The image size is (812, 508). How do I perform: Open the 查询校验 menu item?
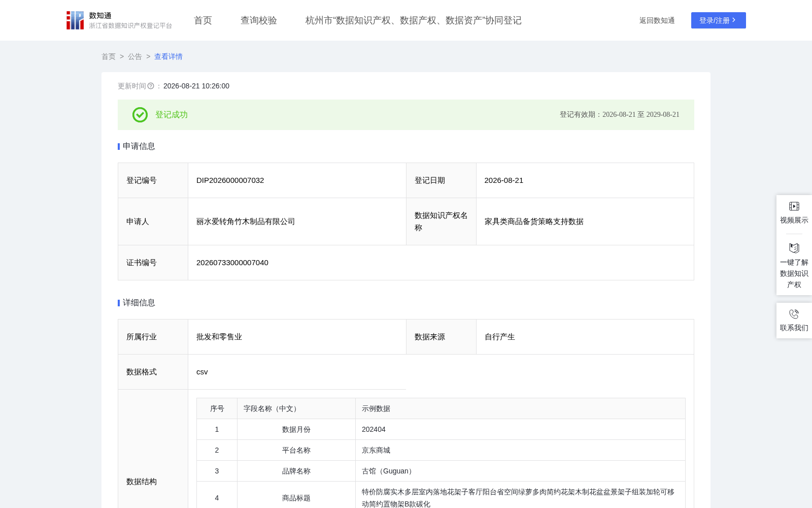click(259, 20)
